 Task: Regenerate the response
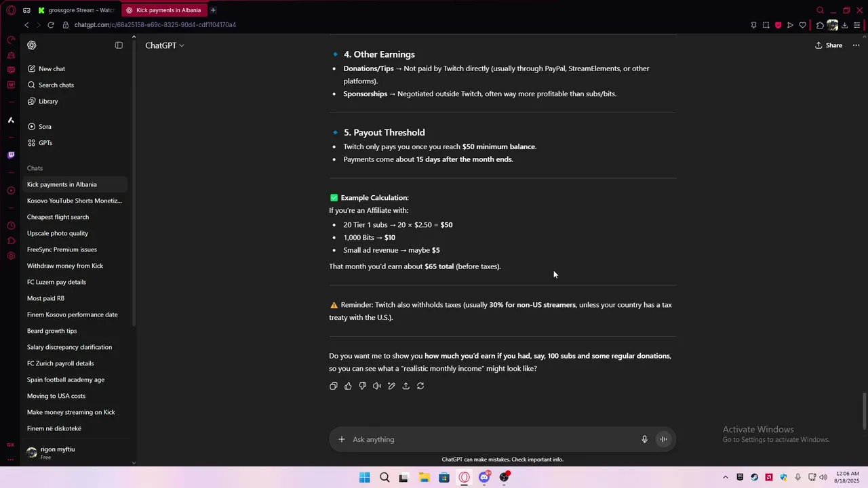click(420, 386)
